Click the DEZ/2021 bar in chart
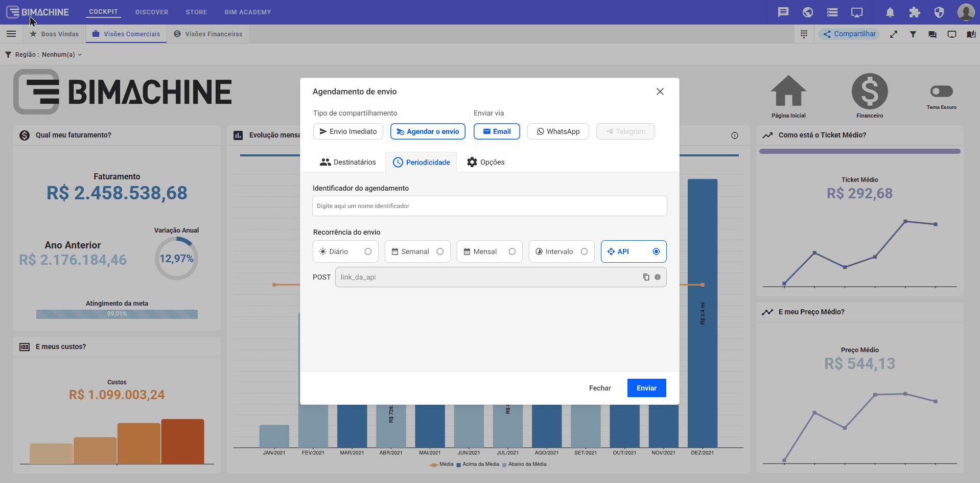980x483 pixels. [703, 313]
